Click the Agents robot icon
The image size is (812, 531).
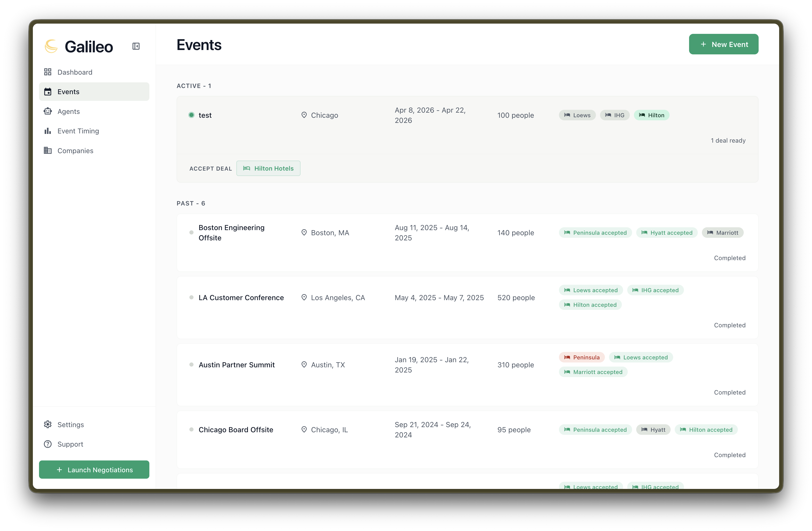click(x=48, y=111)
